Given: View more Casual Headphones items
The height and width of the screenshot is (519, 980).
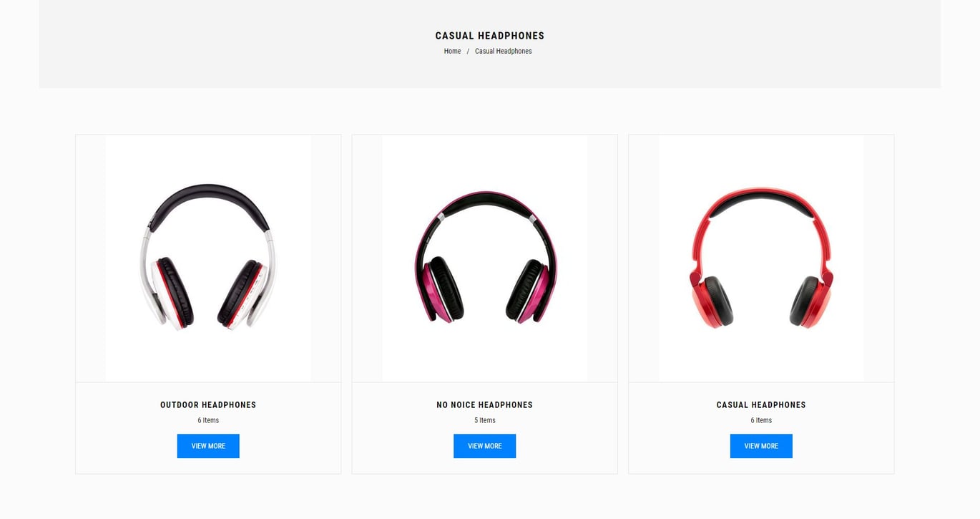Looking at the screenshot, I should (x=761, y=446).
